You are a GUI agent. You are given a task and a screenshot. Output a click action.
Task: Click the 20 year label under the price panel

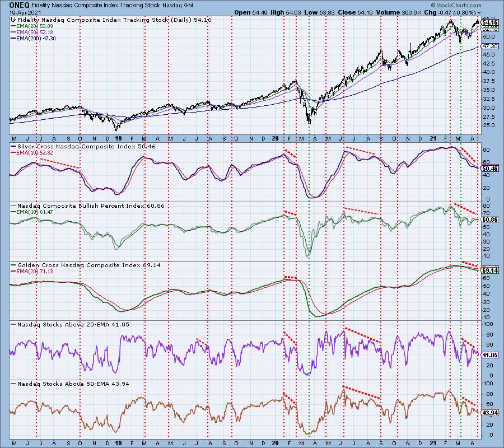[275, 138]
